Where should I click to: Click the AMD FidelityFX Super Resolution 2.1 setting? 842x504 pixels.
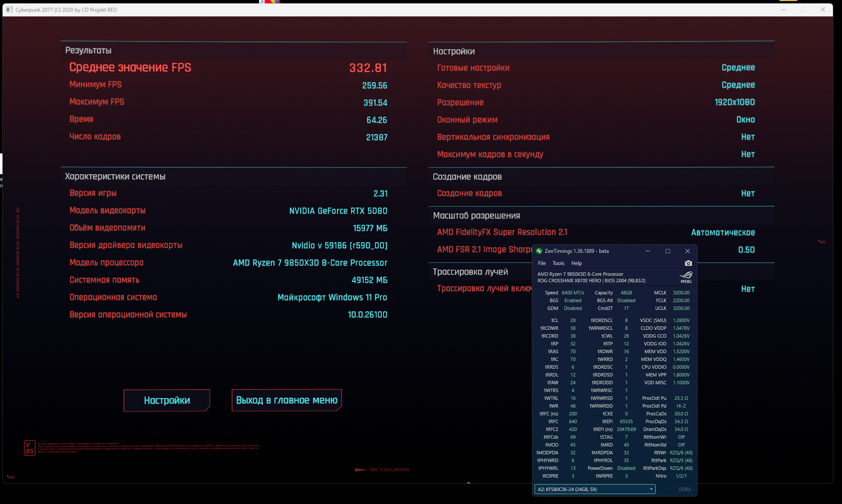pyautogui.click(x=502, y=232)
